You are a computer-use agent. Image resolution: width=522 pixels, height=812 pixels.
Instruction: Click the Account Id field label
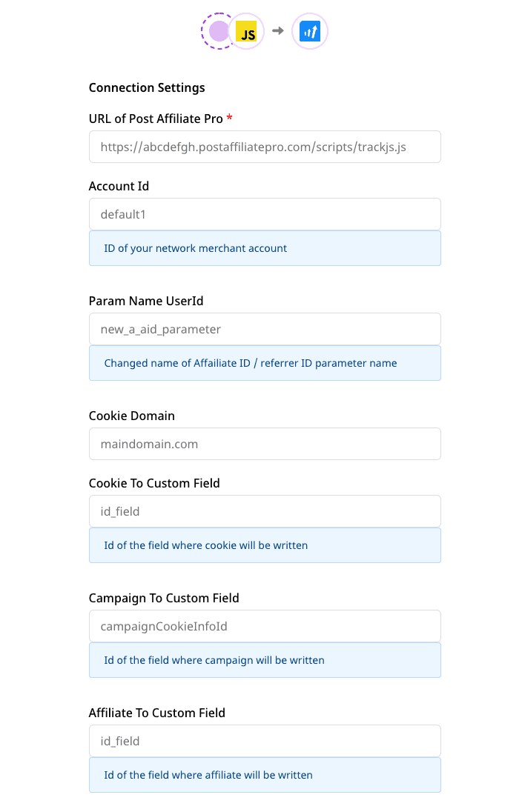click(x=119, y=186)
